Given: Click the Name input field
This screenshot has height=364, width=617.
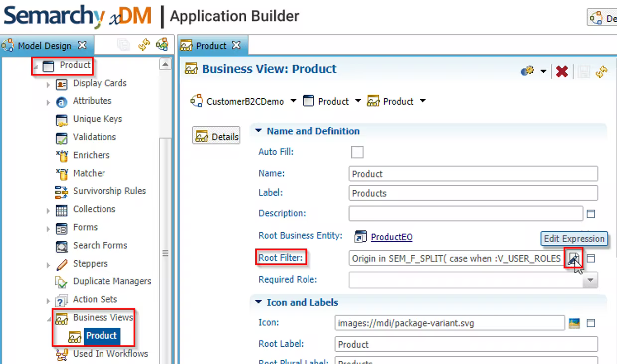Looking at the screenshot, I should tap(473, 174).
